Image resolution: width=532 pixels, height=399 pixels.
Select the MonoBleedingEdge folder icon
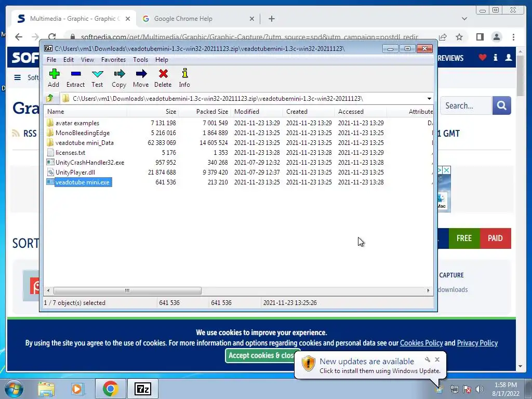50,132
